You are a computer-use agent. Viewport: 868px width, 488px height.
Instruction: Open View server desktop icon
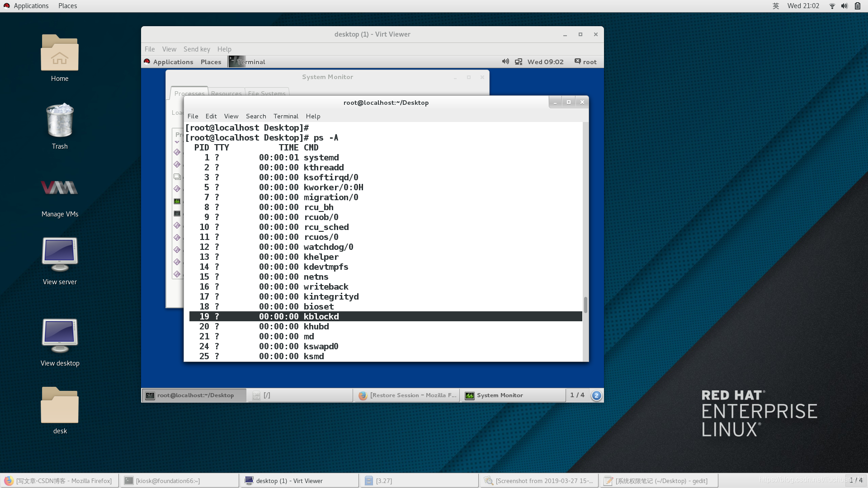[x=60, y=261]
